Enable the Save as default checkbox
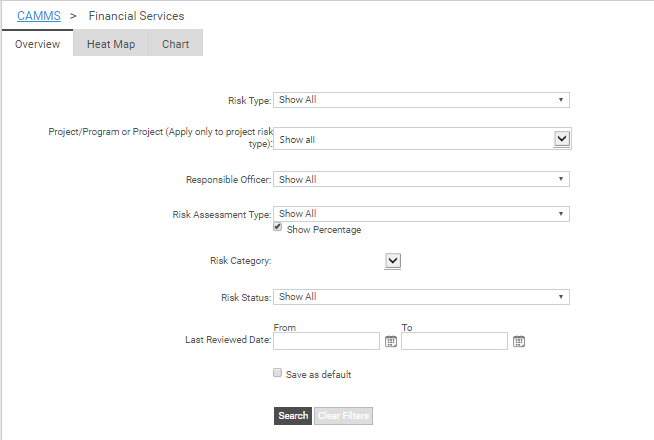 click(x=278, y=373)
